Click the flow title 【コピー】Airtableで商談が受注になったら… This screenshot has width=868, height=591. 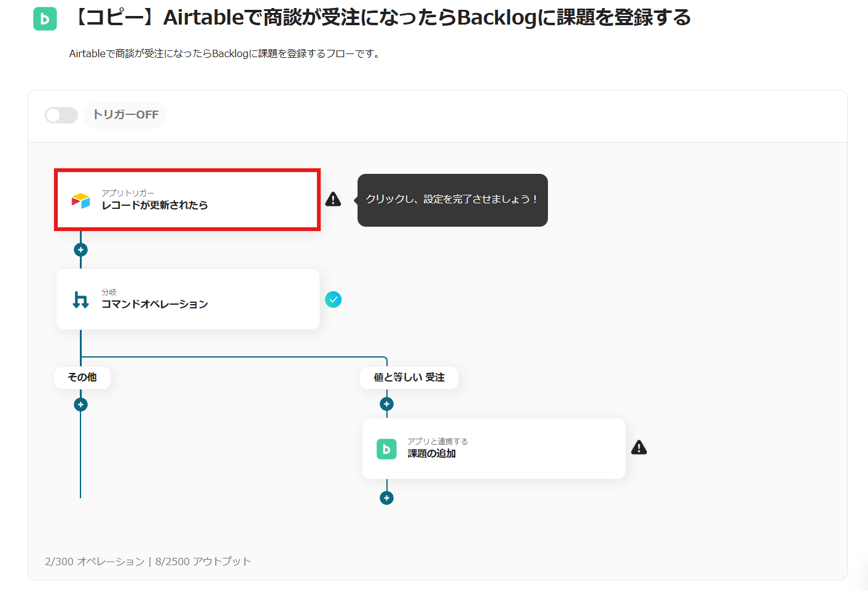(381, 18)
